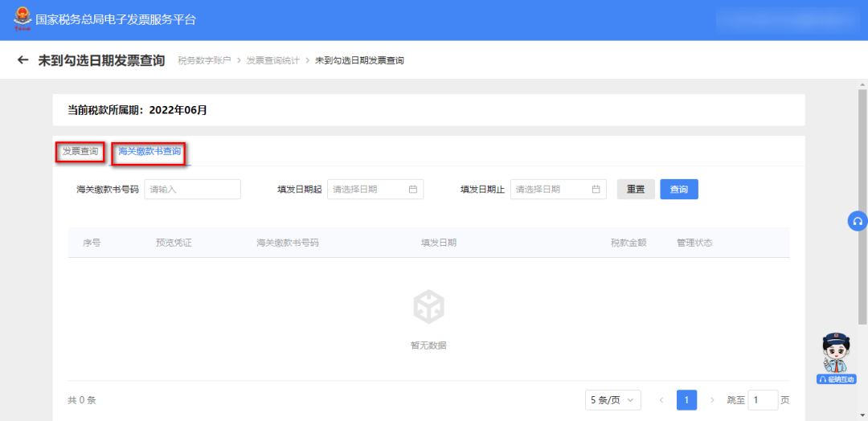
Task: Click calendar icon in 填发日期止 field
Action: tap(596, 189)
